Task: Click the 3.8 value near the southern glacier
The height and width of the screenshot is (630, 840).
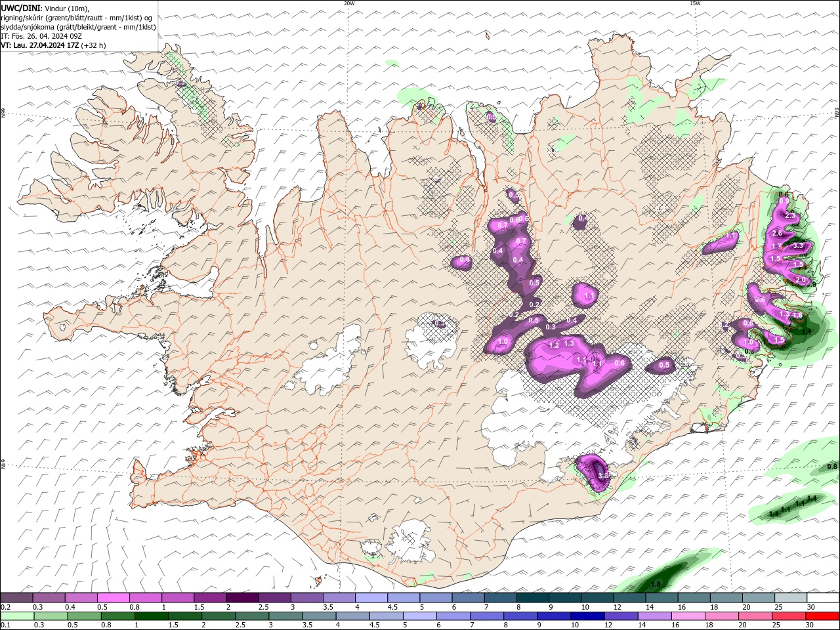Action: 604,476
